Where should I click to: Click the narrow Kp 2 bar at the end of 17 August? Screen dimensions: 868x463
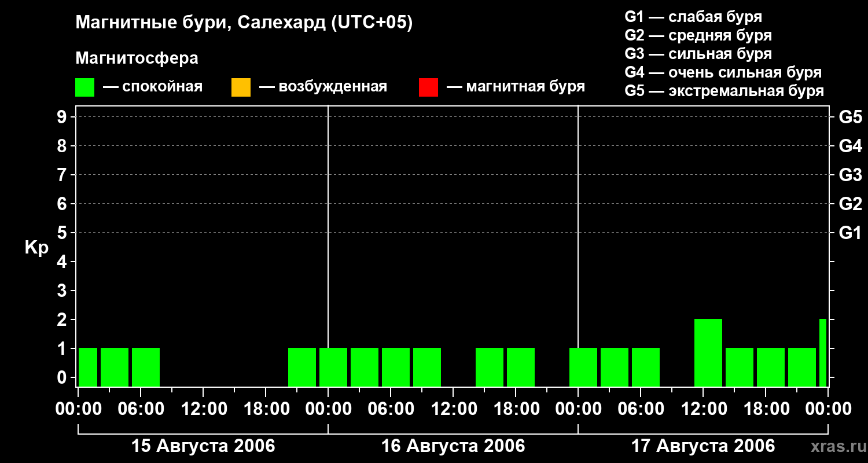point(823,352)
